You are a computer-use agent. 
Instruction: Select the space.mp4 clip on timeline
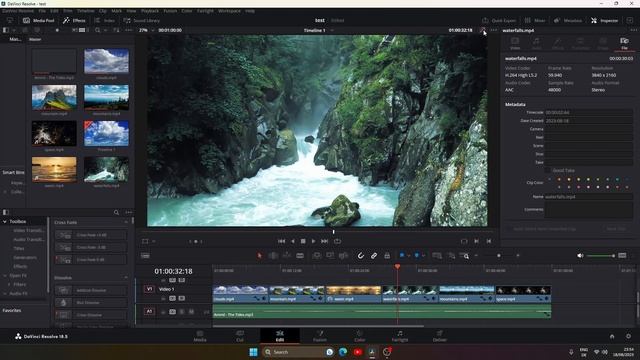tap(523, 294)
